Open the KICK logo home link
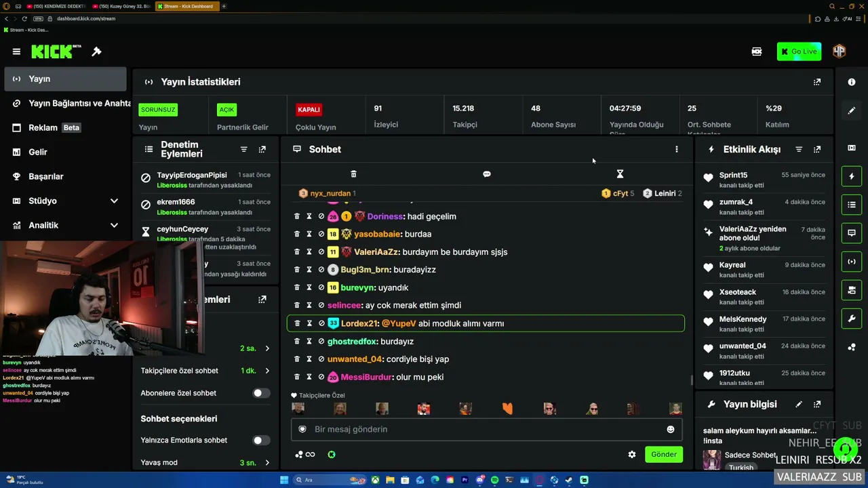 [x=56, y=52]
